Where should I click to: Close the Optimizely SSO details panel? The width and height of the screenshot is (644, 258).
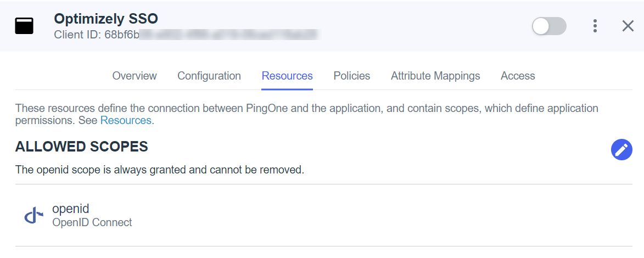point(628,26)
